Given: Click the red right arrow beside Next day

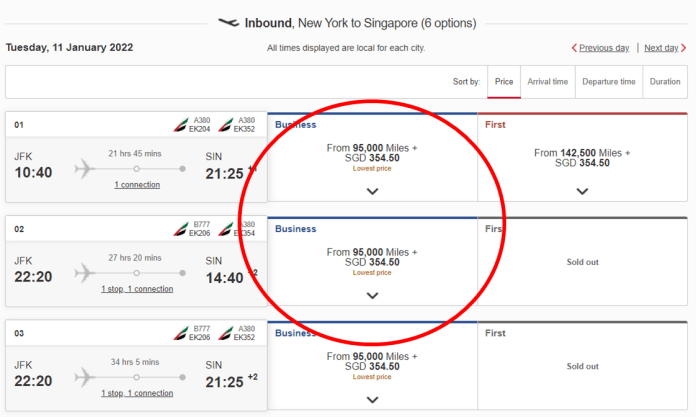Looking at the screenshot, I should tap(684, 48).
